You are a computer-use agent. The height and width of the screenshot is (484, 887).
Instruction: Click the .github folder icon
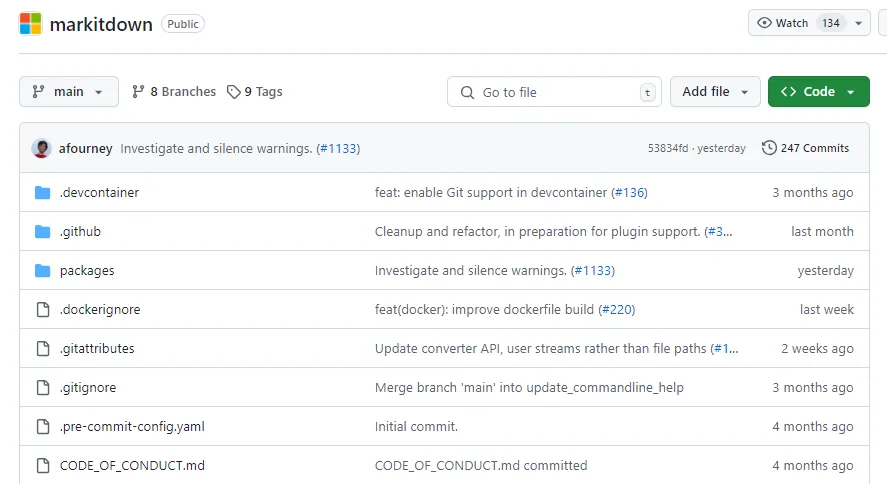coord(42,232)
